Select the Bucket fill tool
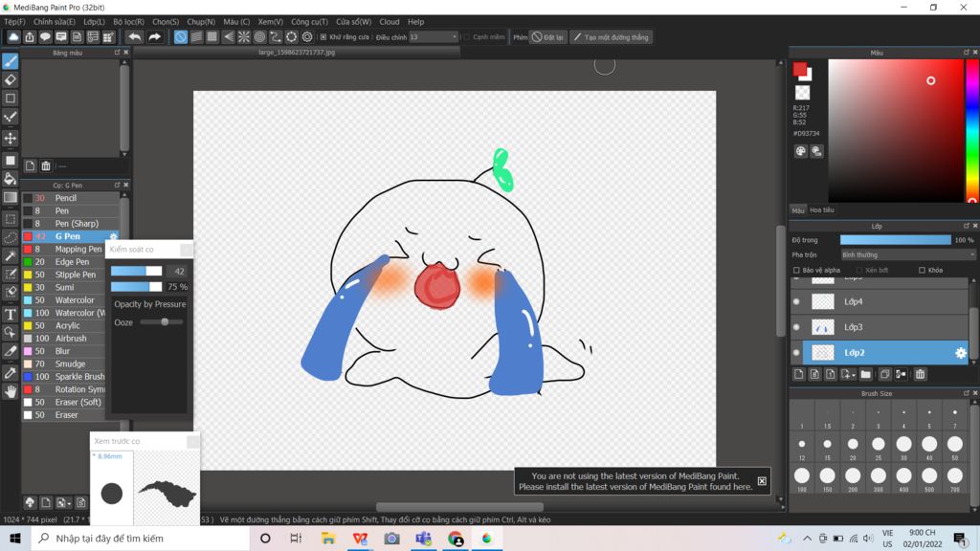Viewport: 980px width, 551px height. [x=10, y=179]
